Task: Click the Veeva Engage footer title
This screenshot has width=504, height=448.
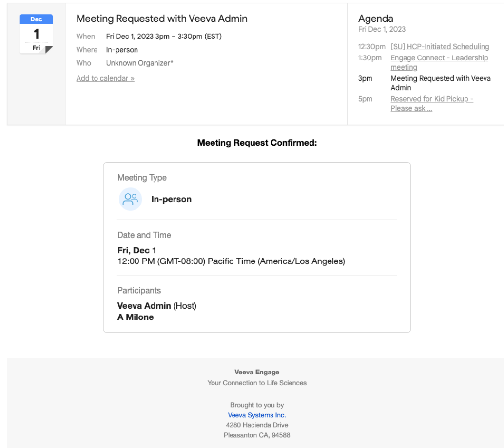Action: pos(257,372)
